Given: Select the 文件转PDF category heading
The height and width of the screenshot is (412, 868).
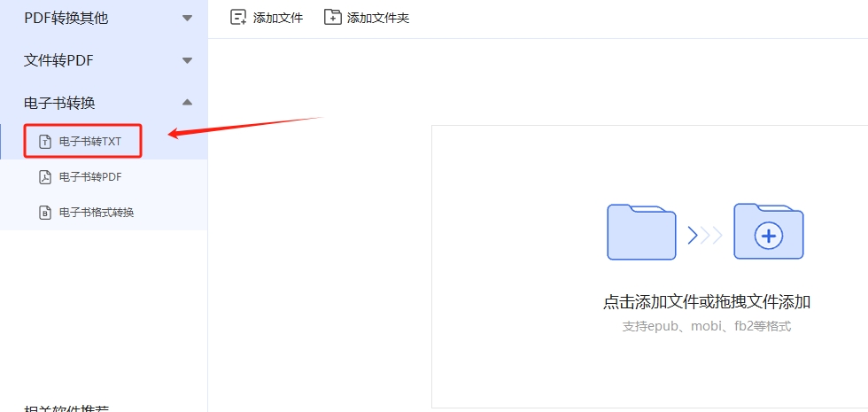Looking at the screenshot, I should [x=58, y=60].
